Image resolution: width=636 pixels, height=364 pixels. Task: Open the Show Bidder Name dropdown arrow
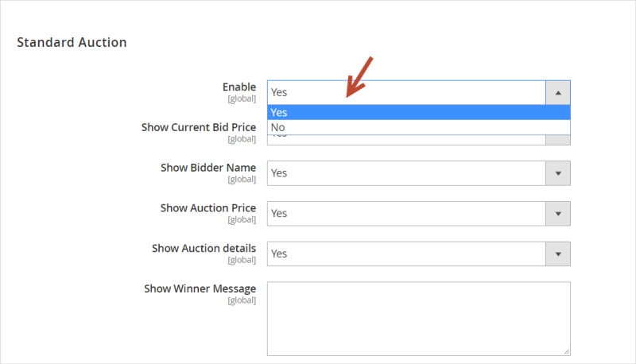(558, 173)
